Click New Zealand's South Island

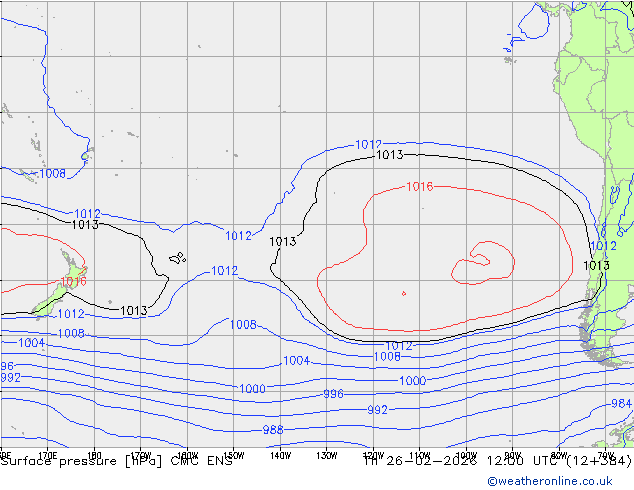tap(49, 301)
